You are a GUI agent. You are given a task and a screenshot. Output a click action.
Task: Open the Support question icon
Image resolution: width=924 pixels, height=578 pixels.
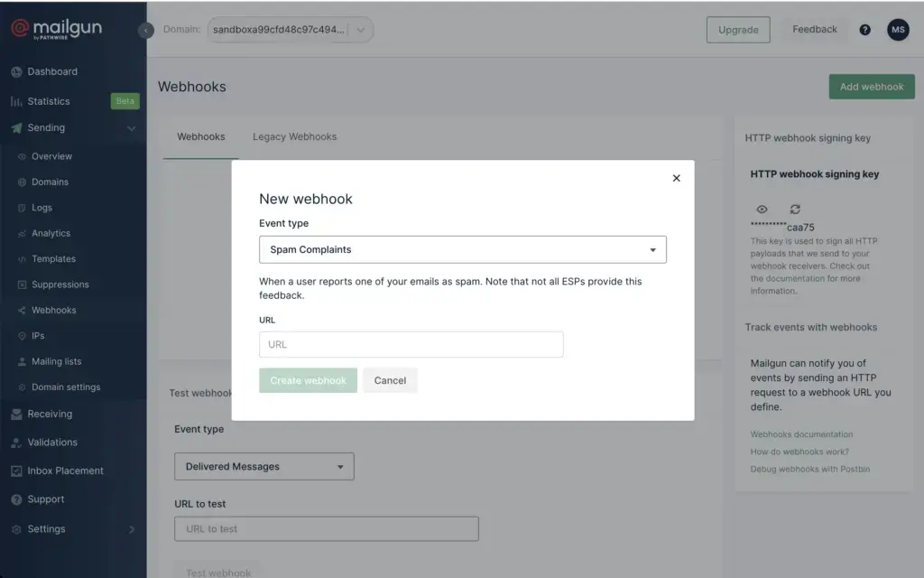click(x=16, y=499)
